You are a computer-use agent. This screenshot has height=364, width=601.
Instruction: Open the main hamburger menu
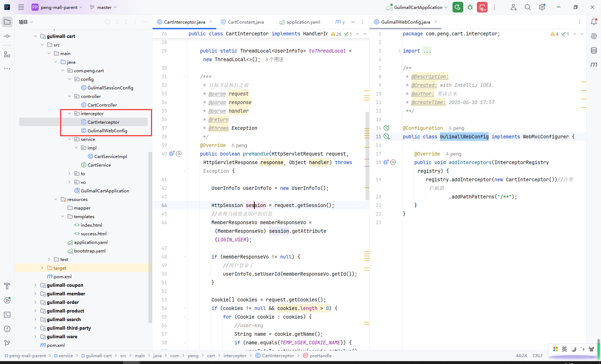(21, 7)
